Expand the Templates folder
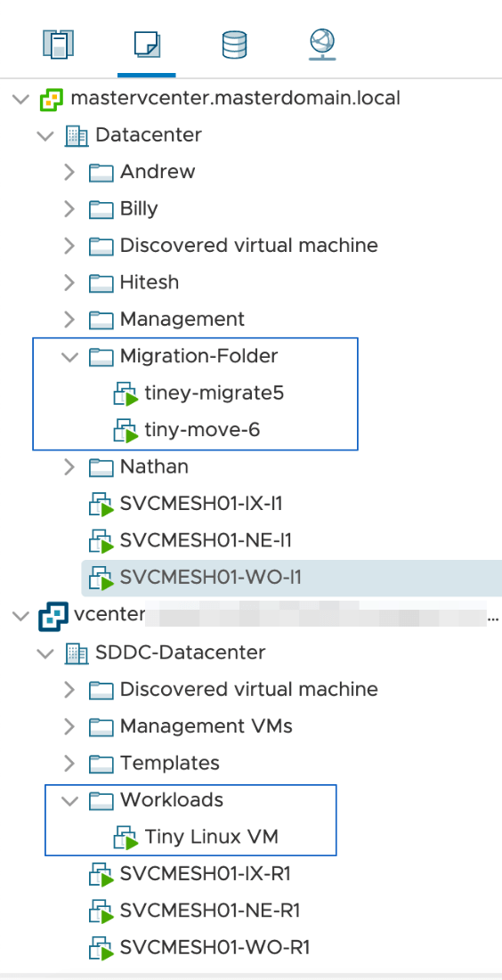The image size is (502, 980). [69, 763]
